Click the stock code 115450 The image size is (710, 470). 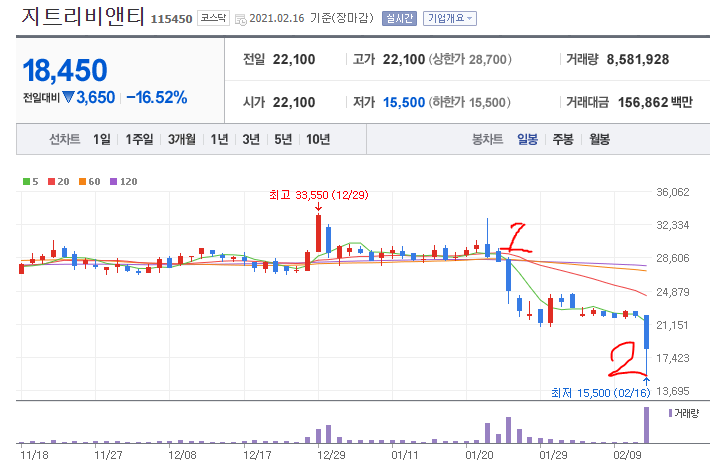click(171, 19)
